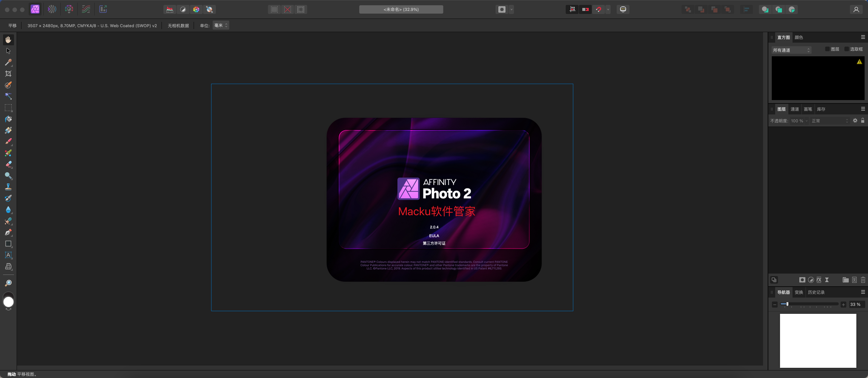Select the Rectangle shape tool

tap(8, 244)
